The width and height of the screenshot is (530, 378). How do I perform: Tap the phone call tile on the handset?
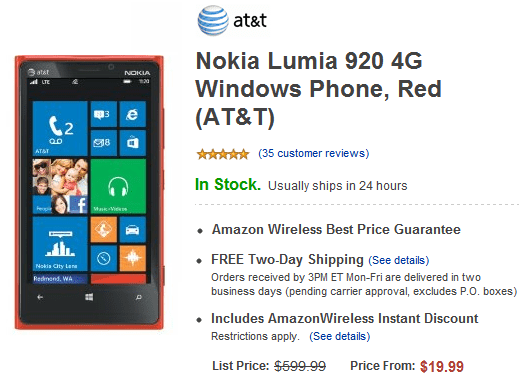pyautogui.click(x=60, y=128)
